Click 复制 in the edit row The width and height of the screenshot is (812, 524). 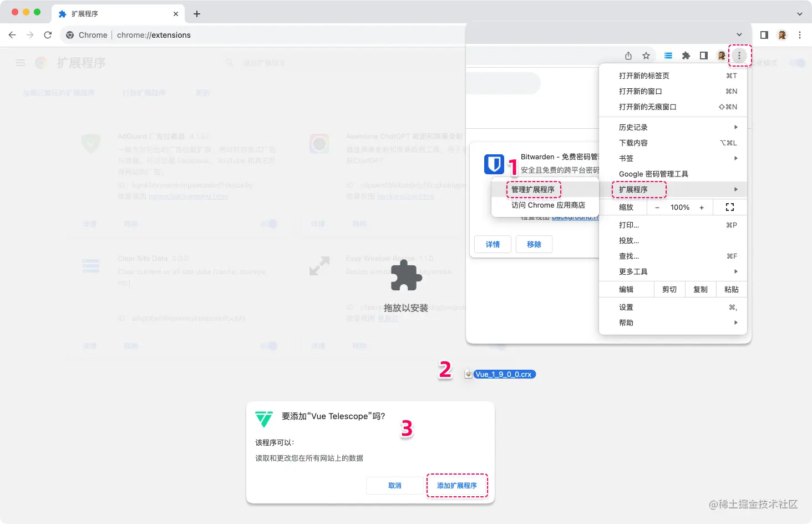pyautogui.click(x=701, y=289)
